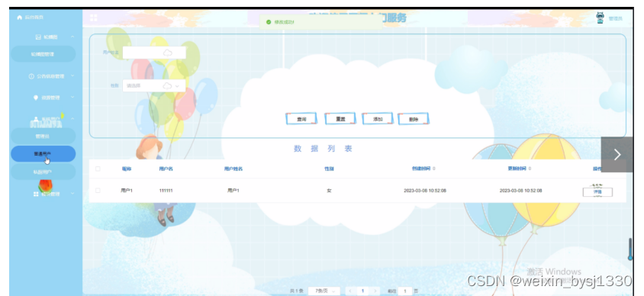Image resolution: width=644 pixels, height=296 pixels.
Task: Open 资源管理 menu label
Action: click(x=50, y=98)
